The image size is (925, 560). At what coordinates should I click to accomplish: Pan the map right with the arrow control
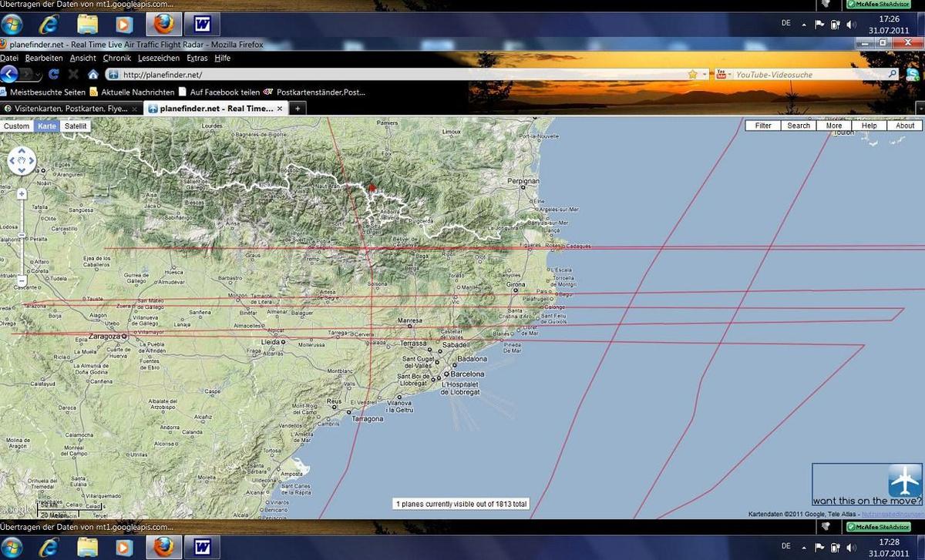31,161
